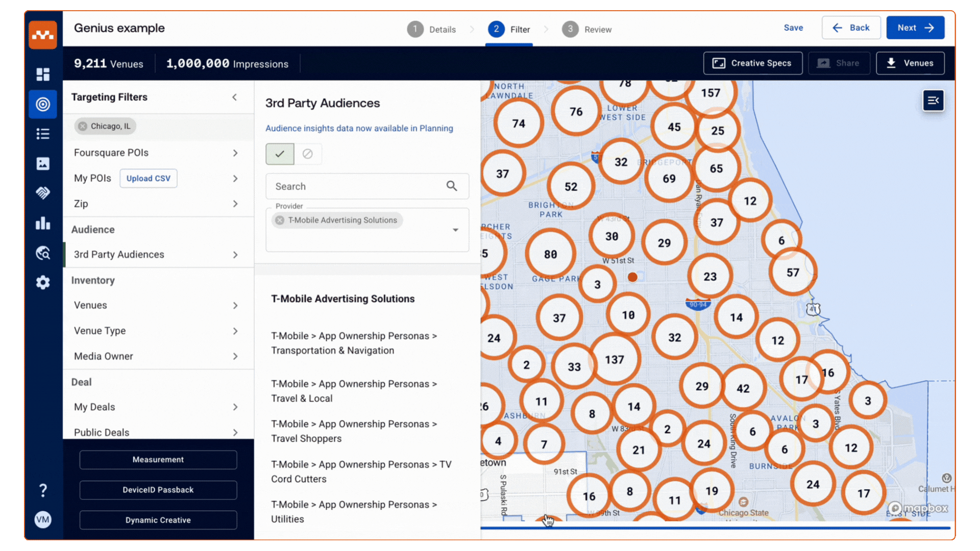This screenshot has height=551, width=980.
Task: Open the VM user avatar
Action: 43,519
